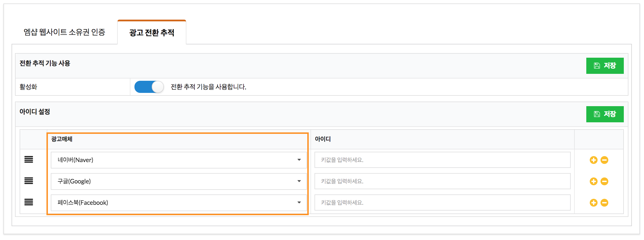Click the drag handle beside the Naver row
This screenshot has height=240, width=644.
(x=29, y=160)
